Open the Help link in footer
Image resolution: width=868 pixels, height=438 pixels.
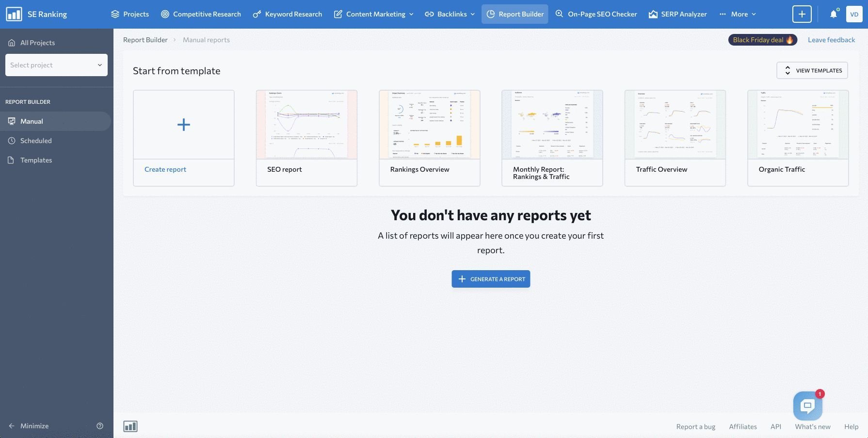(851, 427)
